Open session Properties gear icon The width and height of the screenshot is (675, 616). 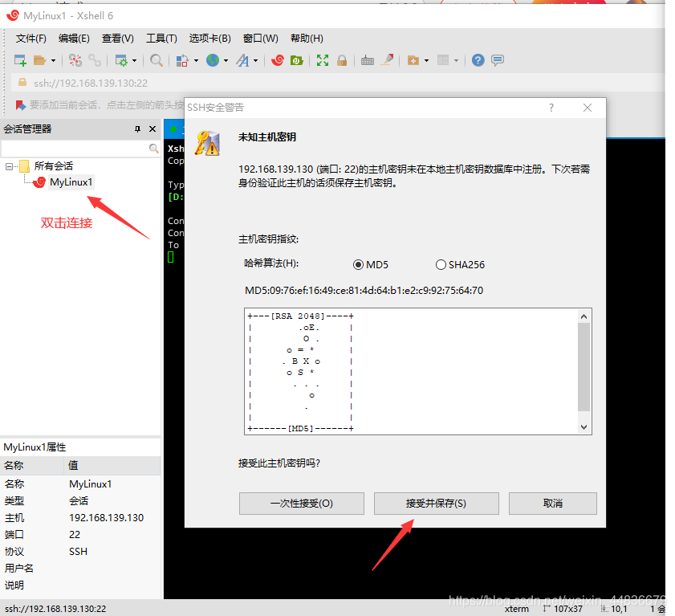tap(121, 60)
